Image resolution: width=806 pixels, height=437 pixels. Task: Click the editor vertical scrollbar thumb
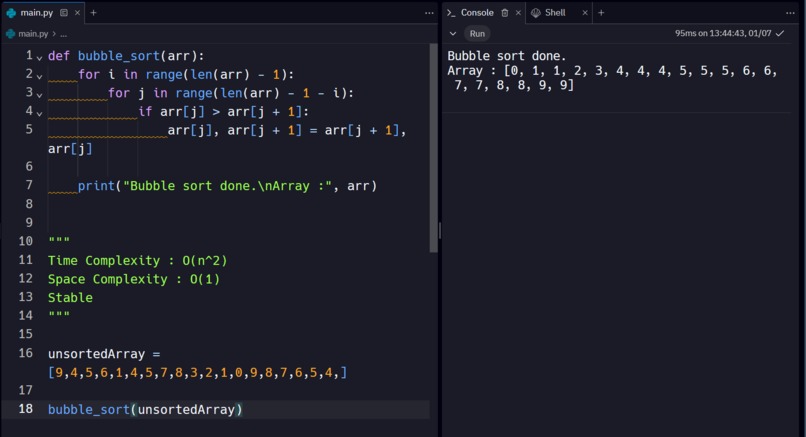pos(433,148)
